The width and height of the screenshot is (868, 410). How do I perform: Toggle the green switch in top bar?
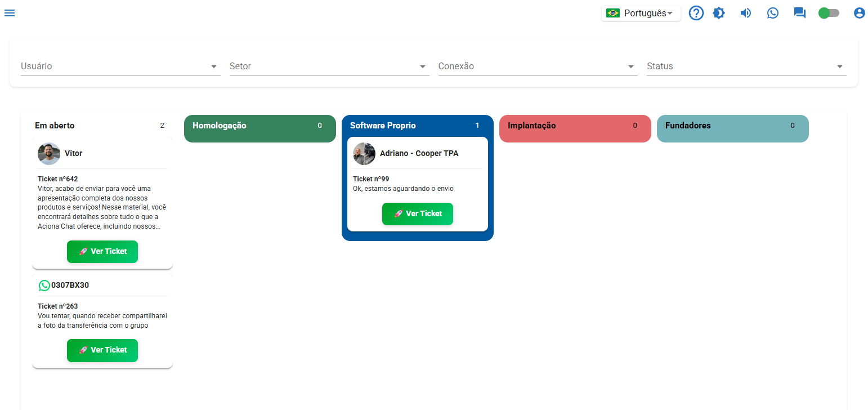click(x=829, y=13)
